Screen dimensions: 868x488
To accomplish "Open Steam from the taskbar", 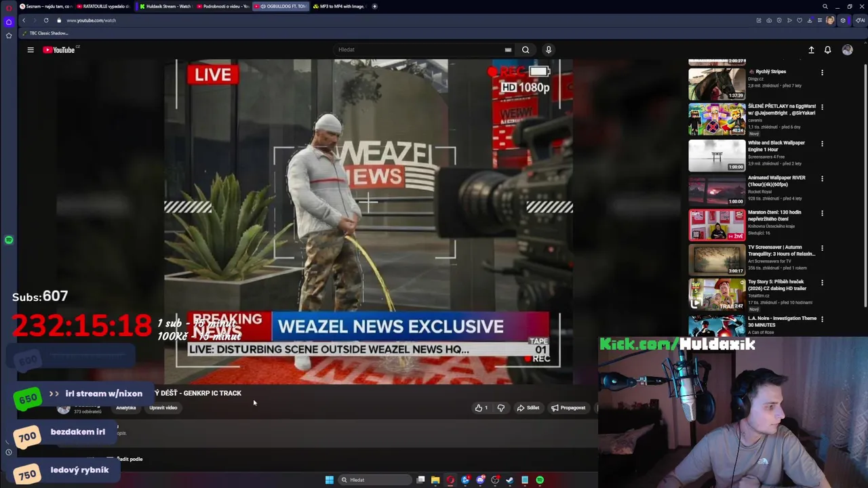I will pos(510,480).
